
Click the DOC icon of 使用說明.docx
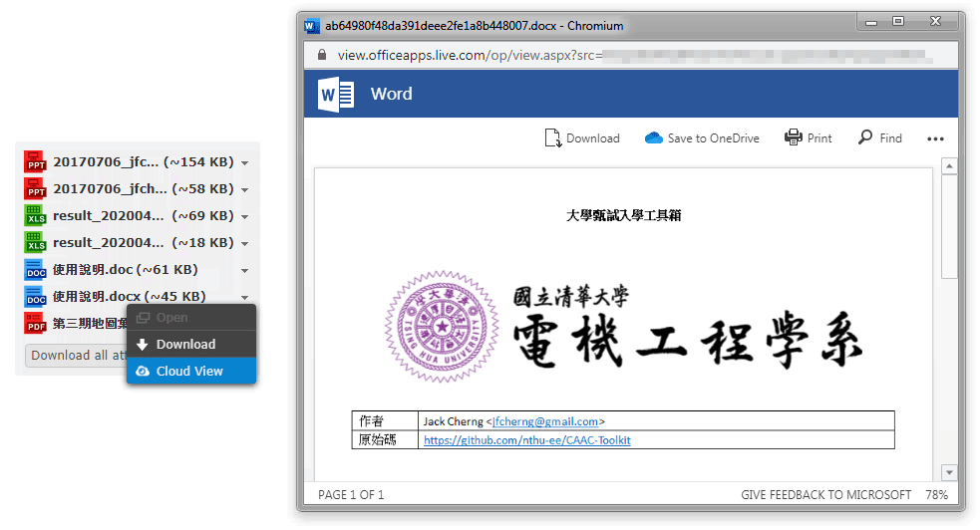coord(35,296)
